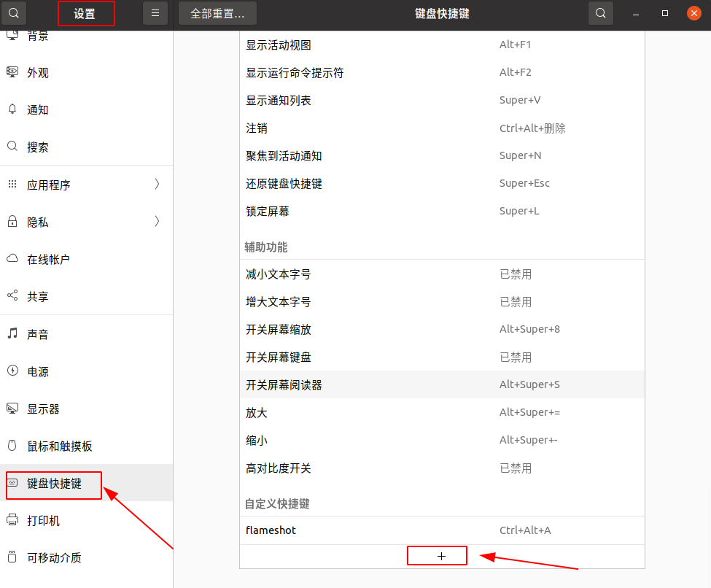Expand the 隐私 chevron arrow

pyautogui.click(x=157, y=221)
